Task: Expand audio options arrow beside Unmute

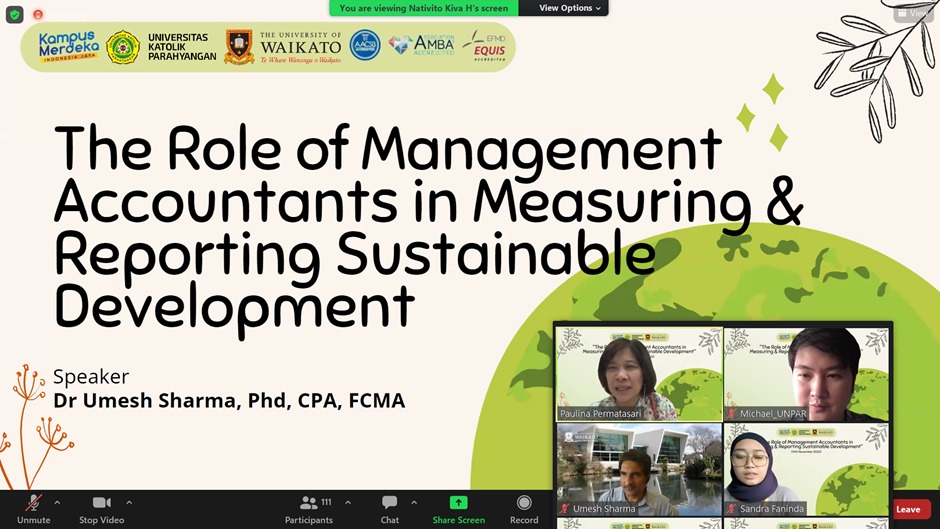Action: [57, 502]
